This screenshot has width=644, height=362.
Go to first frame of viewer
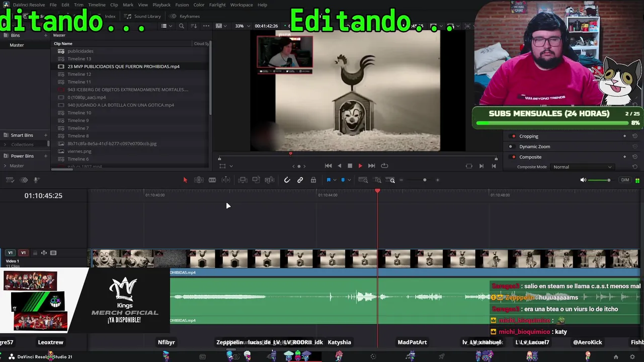click(329, 166)
